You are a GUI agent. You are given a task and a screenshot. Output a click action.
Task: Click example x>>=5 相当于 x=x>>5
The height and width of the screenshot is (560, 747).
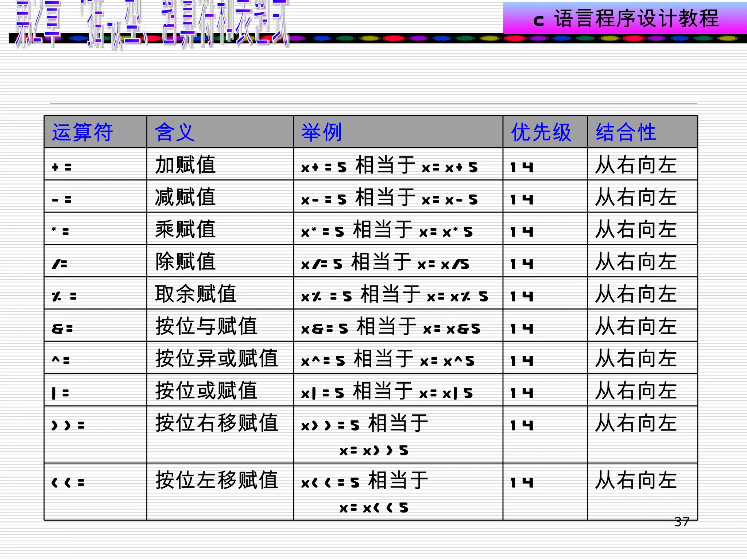click(398, 435)
